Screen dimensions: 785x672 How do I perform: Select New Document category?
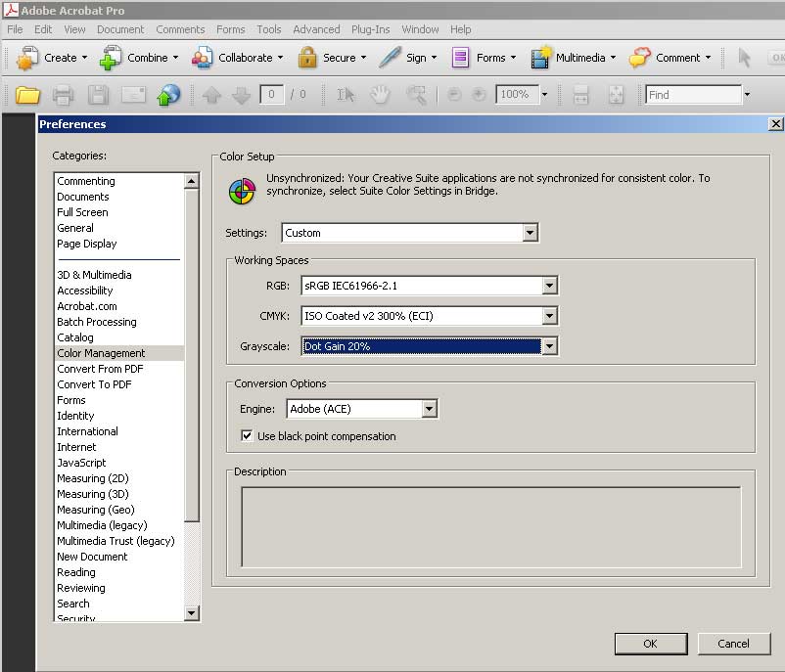119,557
